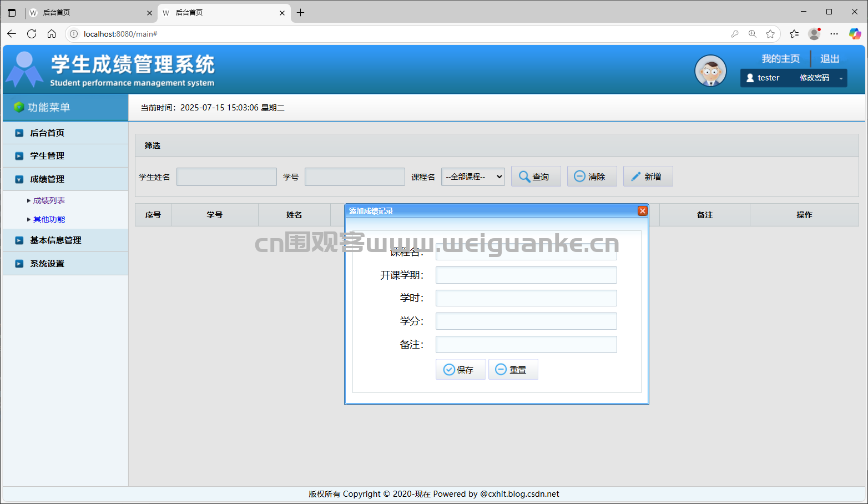Click 修改密码 to change password
This screenshot has height=504, width=868.
pyautogui.click(x=814, y=78)
